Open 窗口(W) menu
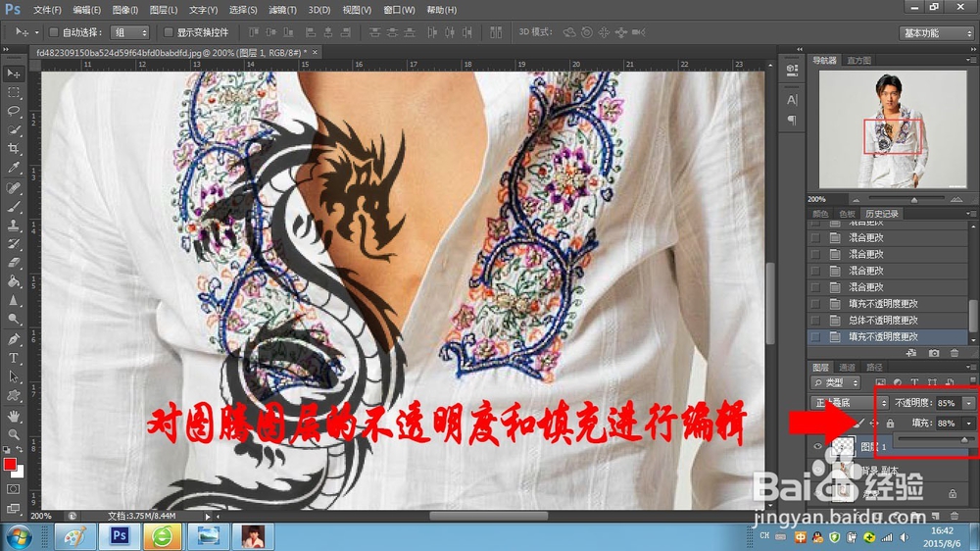The image size is (980, 551). (x=399, y=10)
